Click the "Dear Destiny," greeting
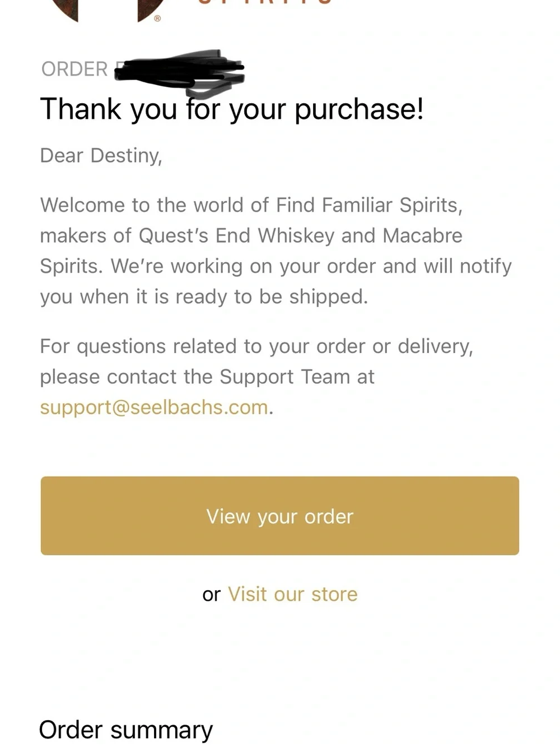 [x=101, y=155]
